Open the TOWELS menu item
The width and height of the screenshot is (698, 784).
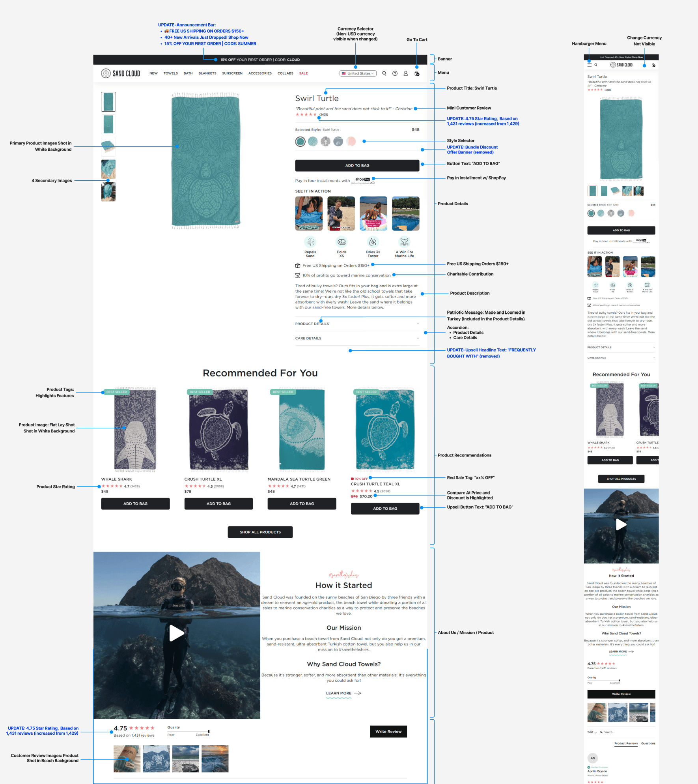[x=171, y=73]
